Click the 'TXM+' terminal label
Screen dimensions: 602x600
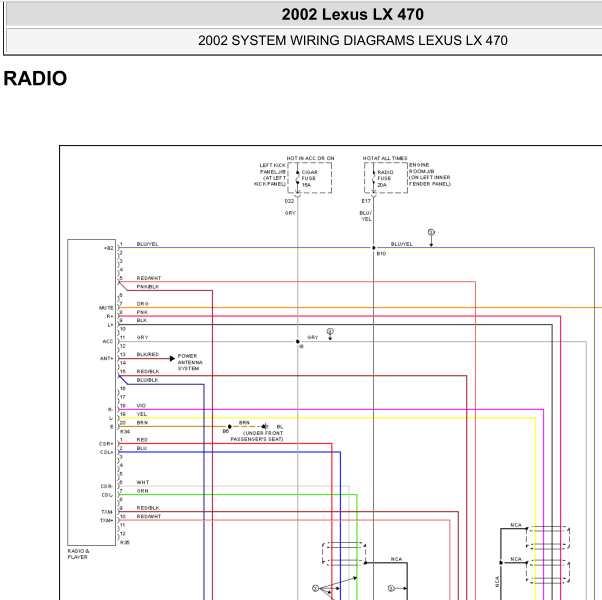(107, 521)
